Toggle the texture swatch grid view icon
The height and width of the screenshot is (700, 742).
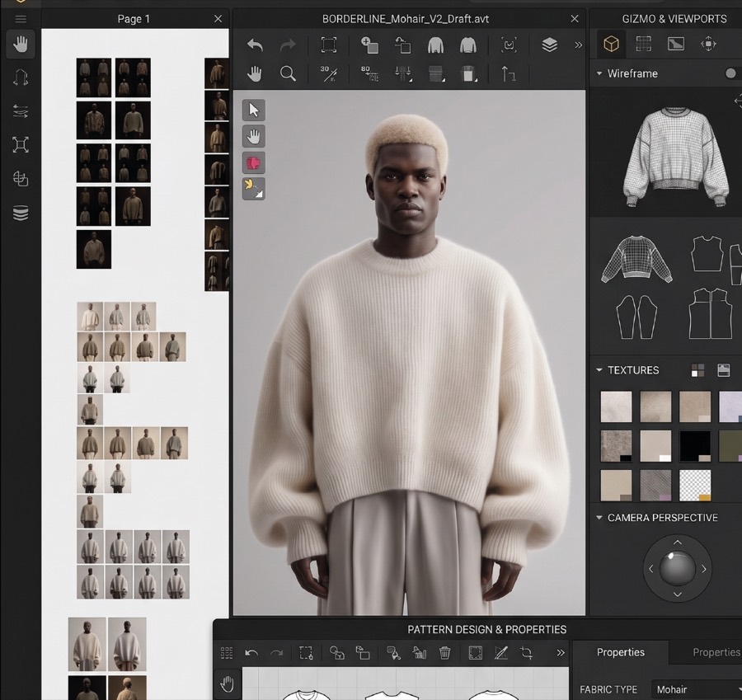[x=697, y=370]
